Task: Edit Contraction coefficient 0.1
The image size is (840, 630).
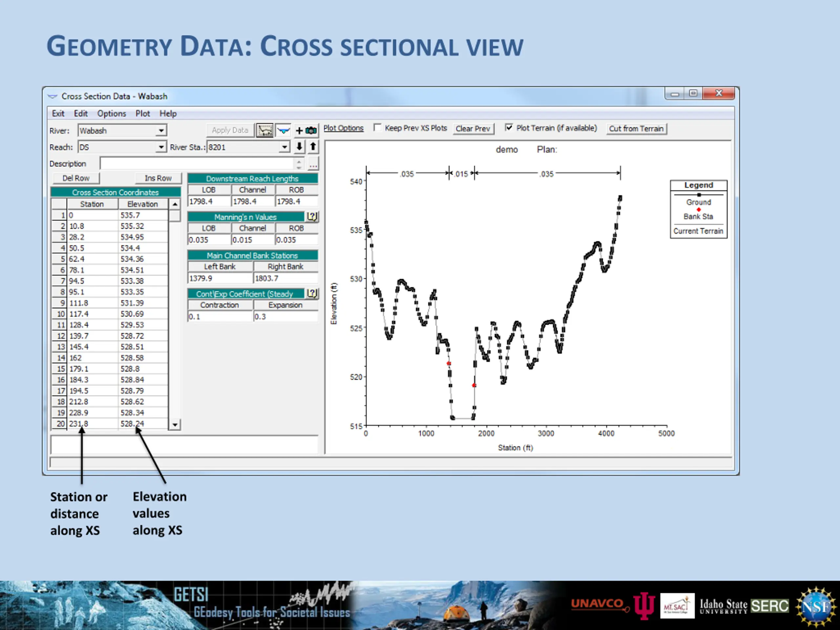Action: pyautogui.click(x=220, y=317)
